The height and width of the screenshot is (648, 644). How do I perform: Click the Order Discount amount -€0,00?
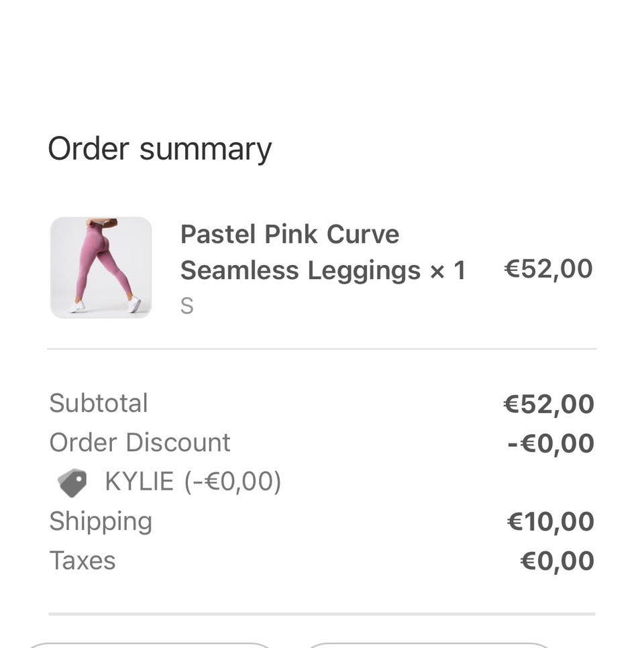pyautogui.click(x=551, y=443)
